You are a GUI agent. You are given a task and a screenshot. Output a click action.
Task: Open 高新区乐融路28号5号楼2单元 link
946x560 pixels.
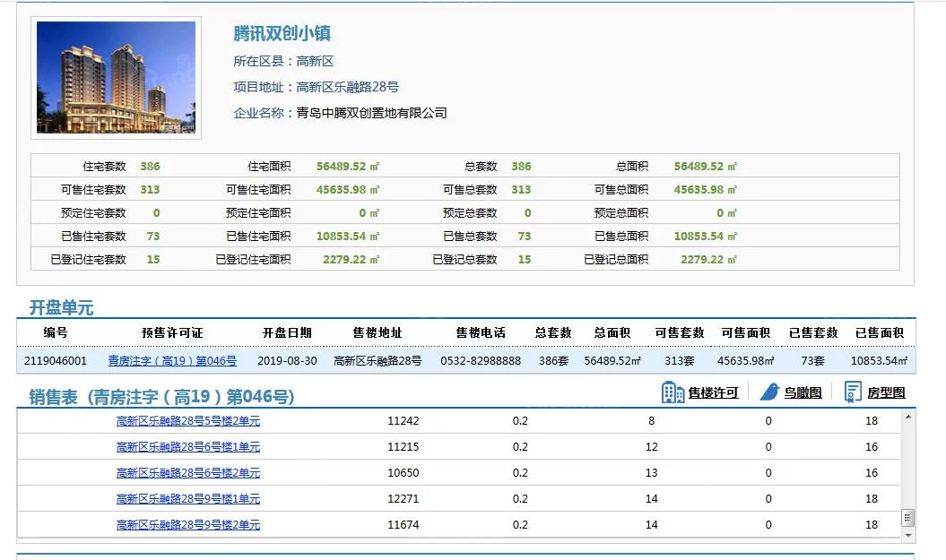coord(188,421)
